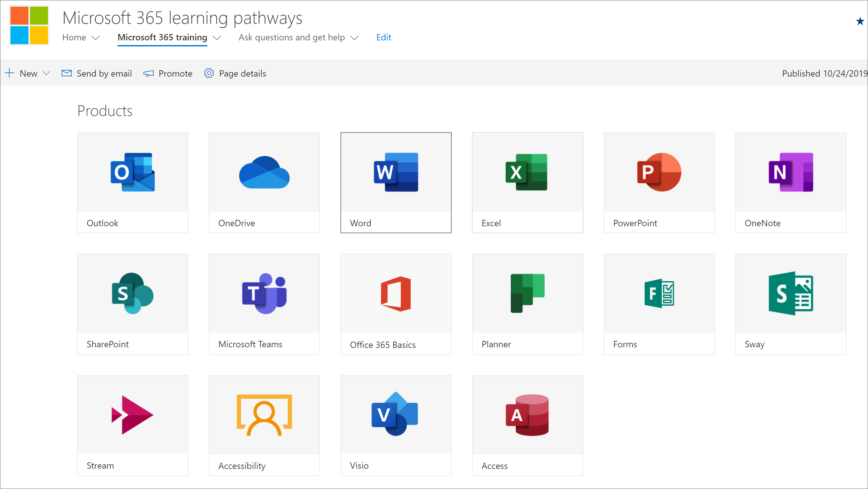Open the Excel training section
Screen dimensions: 868x489
526,182
